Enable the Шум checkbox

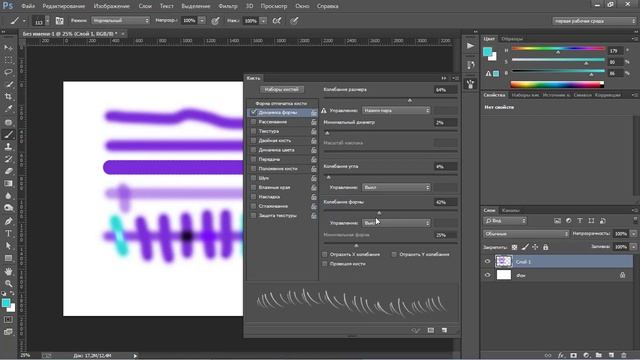coord(253,178)
